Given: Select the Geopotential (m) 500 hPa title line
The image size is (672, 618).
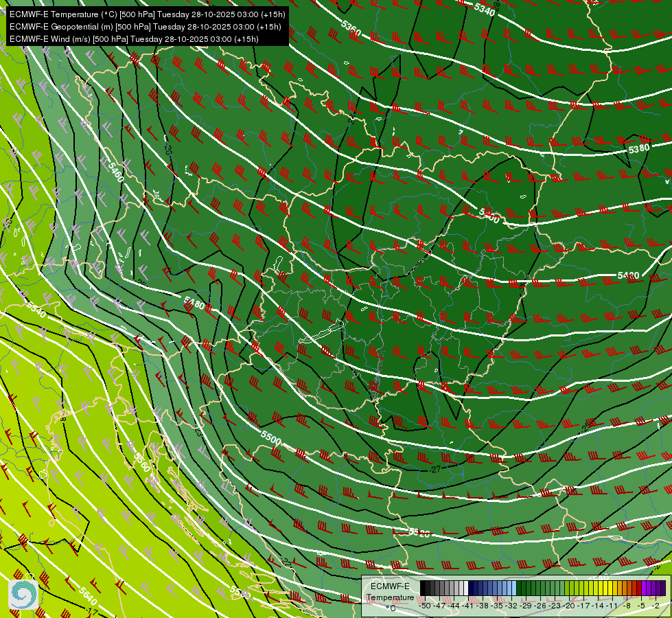Looking at the screenshot, I should click(146, 27).
